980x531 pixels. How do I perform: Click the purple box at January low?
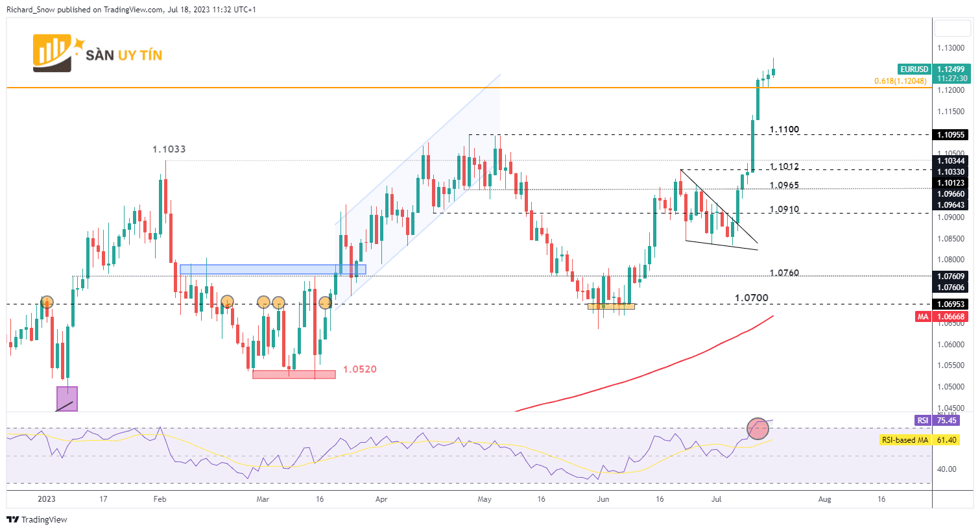click(x=67, y=399)
